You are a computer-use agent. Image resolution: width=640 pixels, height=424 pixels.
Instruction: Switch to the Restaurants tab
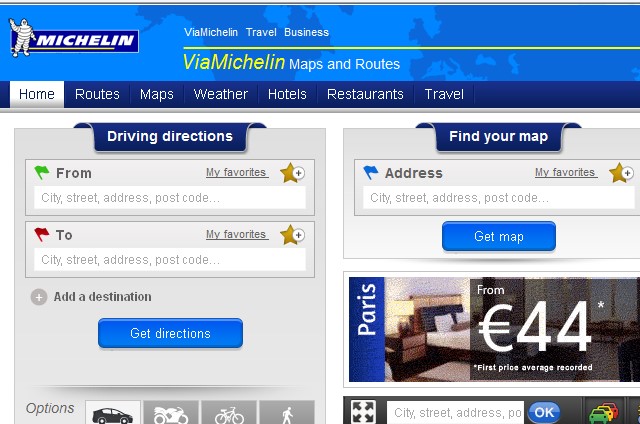pos(365,94)
